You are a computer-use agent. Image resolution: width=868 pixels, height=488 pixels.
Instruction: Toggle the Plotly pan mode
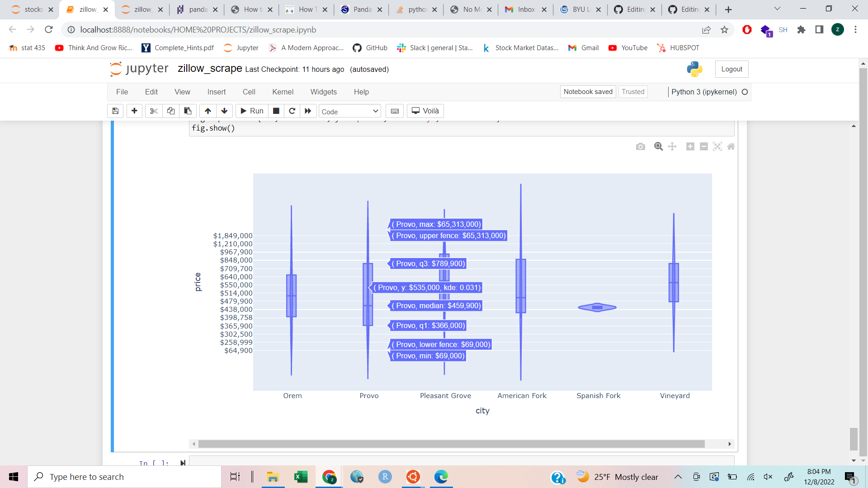pyautogui.click(x=672, y=146)
